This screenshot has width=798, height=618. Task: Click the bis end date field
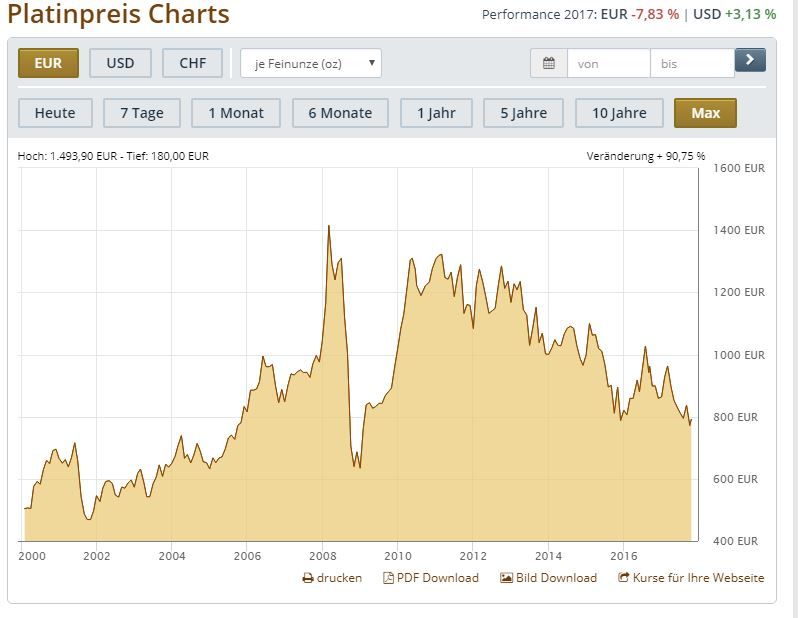click(691, 63)
